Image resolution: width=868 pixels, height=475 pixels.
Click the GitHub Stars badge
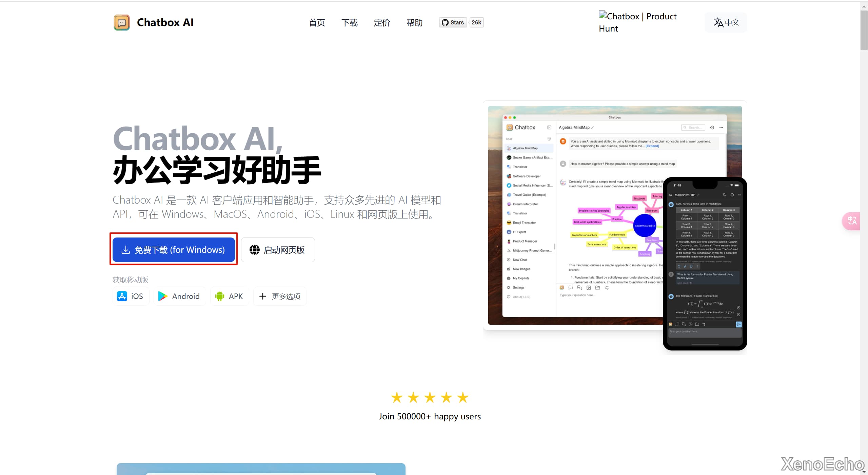coord(453,22)
